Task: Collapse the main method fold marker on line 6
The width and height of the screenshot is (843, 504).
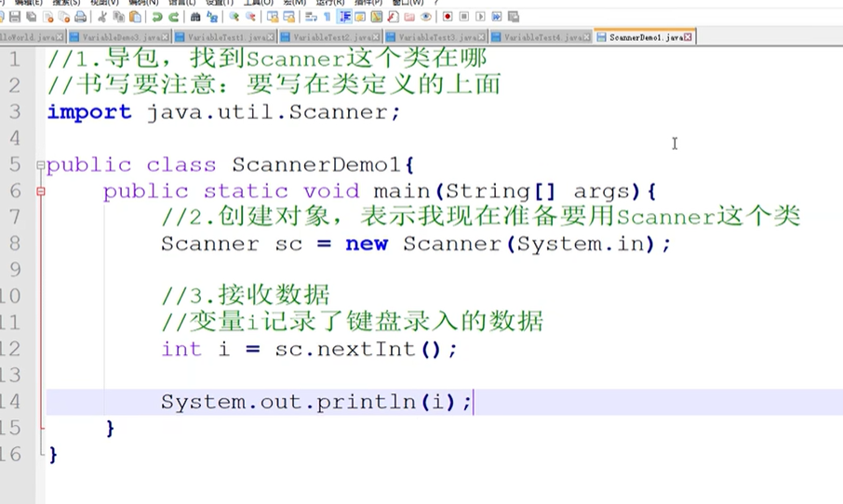Action: point(41,191)
